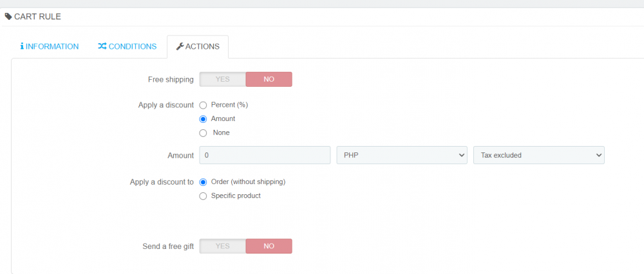Click the Actions tab label
This screenshot has height=274, width=644.
(x=202, y=47)
